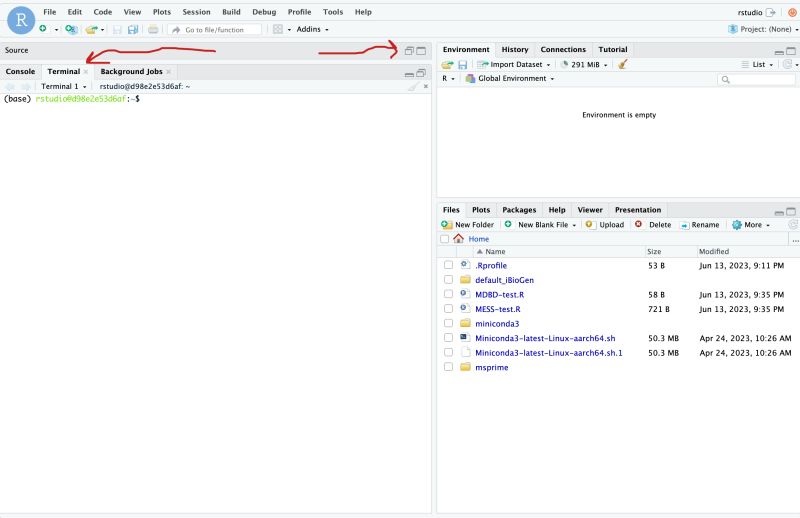Click the Save all documents icon
This screenshot has width=800, height=518.
[133, 30]
